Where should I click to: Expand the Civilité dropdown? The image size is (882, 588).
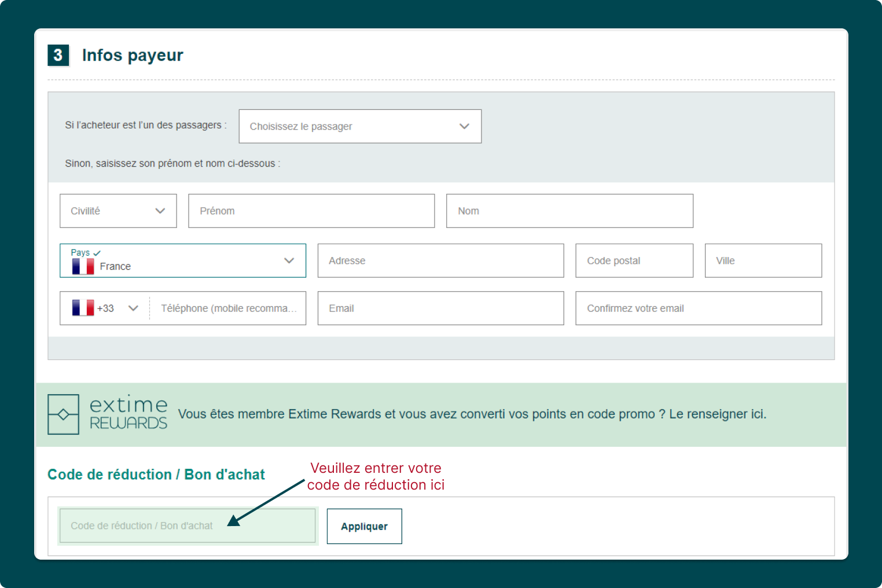pos(118,211)
